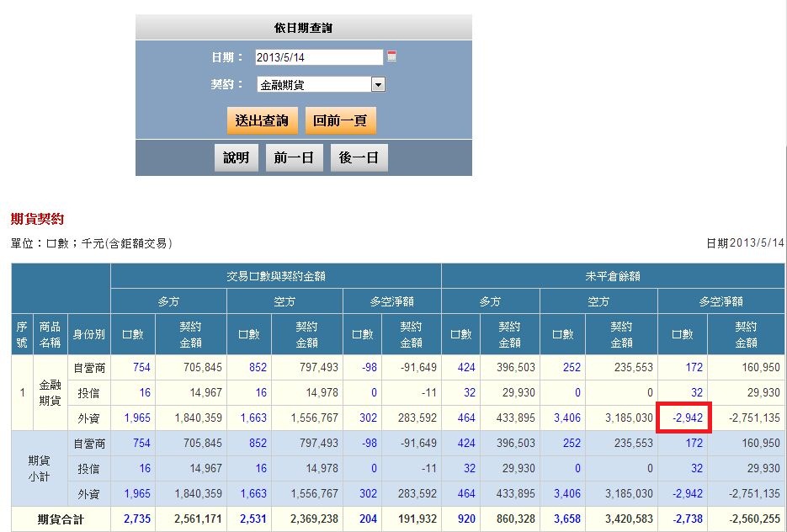This screenshot has height=532, width=787.
Task: Click 金融期貨 自營商 short volume 852
Action: [x=258, y=367]
